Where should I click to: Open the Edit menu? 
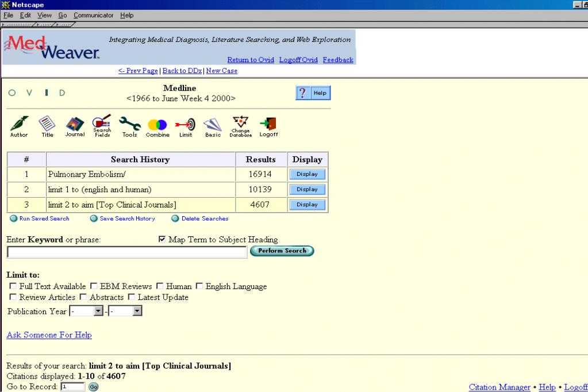tap(25, 16)
